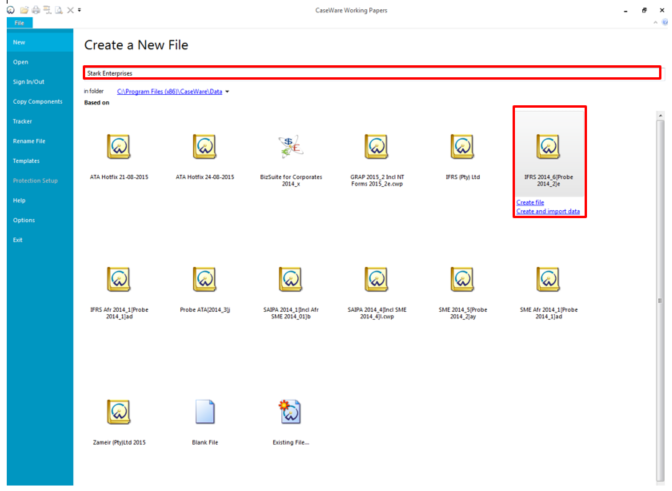Click the print preview quick-access icon

59,10
